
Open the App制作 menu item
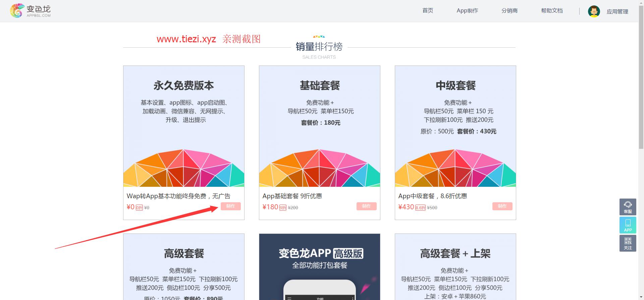click(x=467, y=11)
